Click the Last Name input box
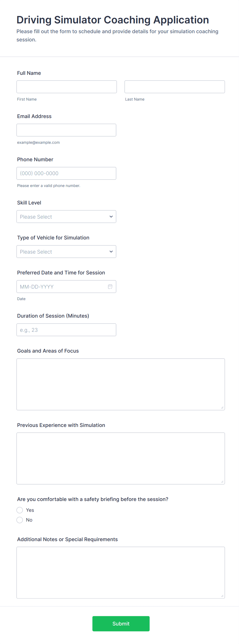Screen dimensions: 239x644 point(174,87)
